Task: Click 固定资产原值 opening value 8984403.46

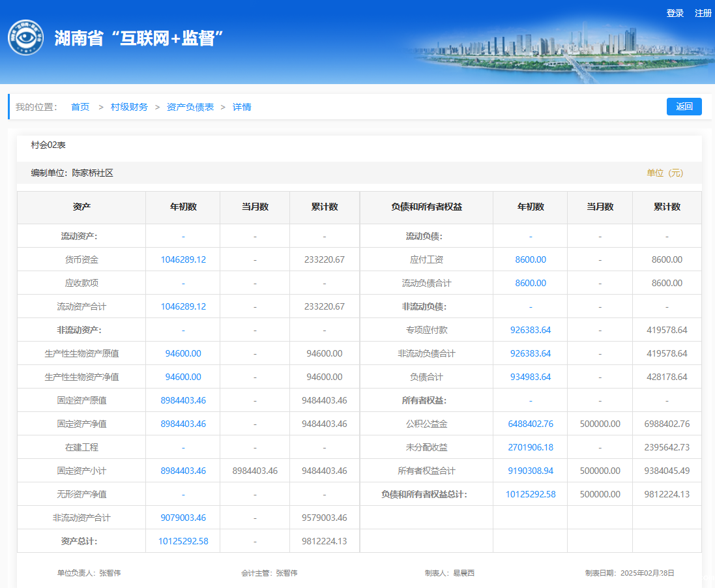Action: (x=183, y=400)
